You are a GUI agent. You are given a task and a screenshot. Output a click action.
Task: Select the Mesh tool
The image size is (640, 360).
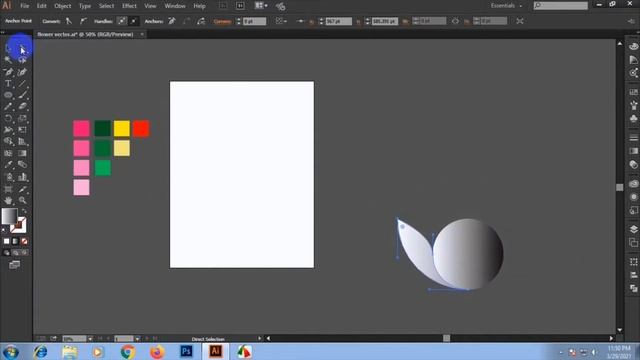point(8,153)
